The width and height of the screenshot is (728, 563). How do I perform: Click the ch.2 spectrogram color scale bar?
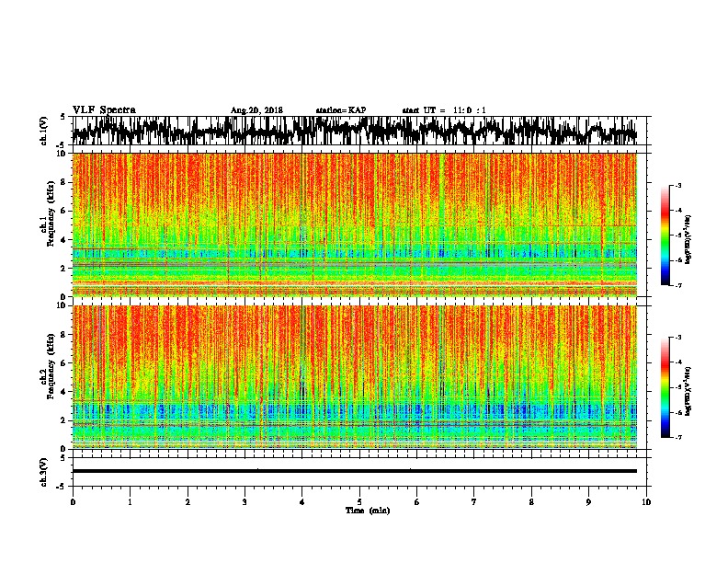[x=665, y=387]
